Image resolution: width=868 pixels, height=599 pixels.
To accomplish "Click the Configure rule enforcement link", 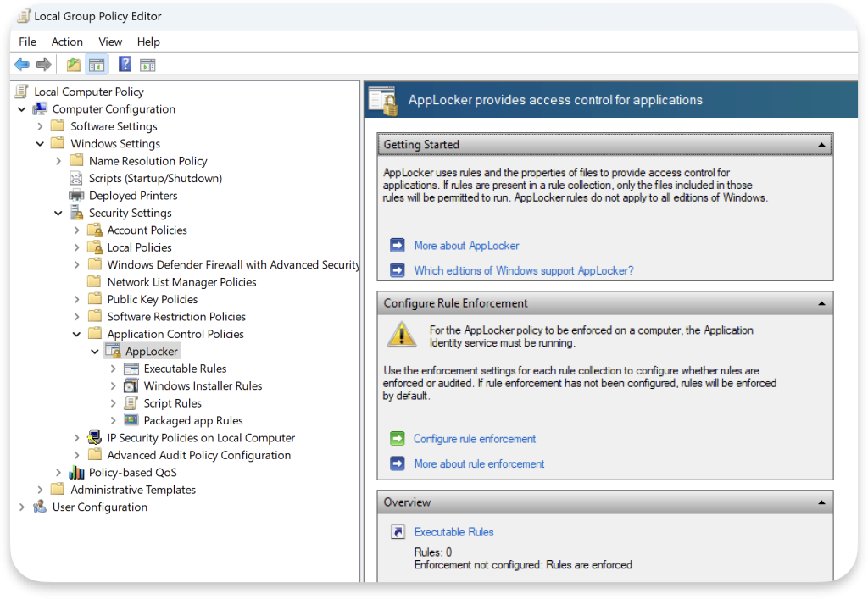I will click(475, 439).
